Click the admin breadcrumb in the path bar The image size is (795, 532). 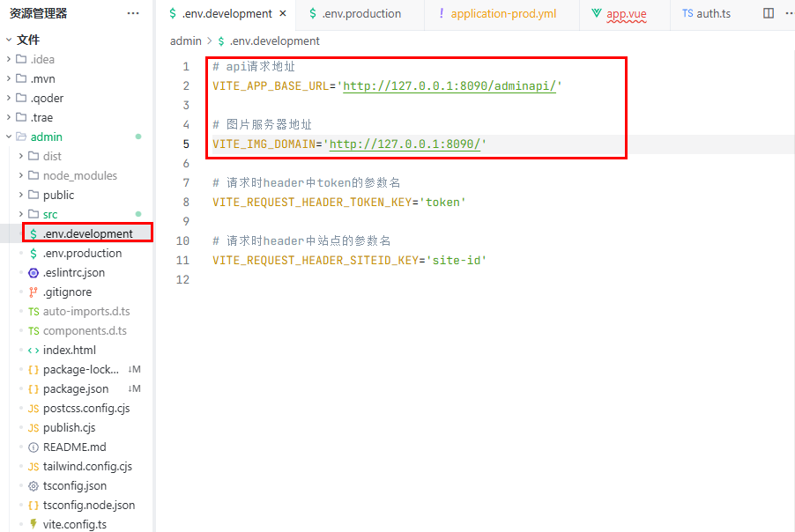[185, 41]
